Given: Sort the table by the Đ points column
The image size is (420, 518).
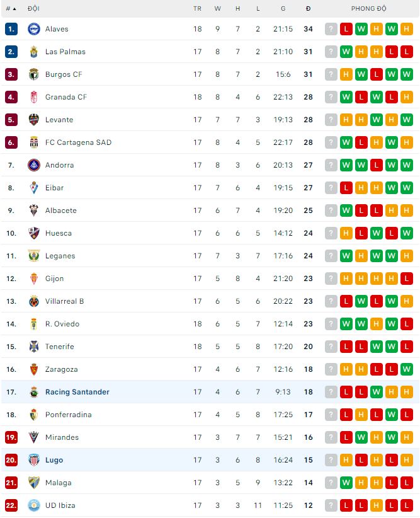Looking at the screenshot, I should coord(308,9).
